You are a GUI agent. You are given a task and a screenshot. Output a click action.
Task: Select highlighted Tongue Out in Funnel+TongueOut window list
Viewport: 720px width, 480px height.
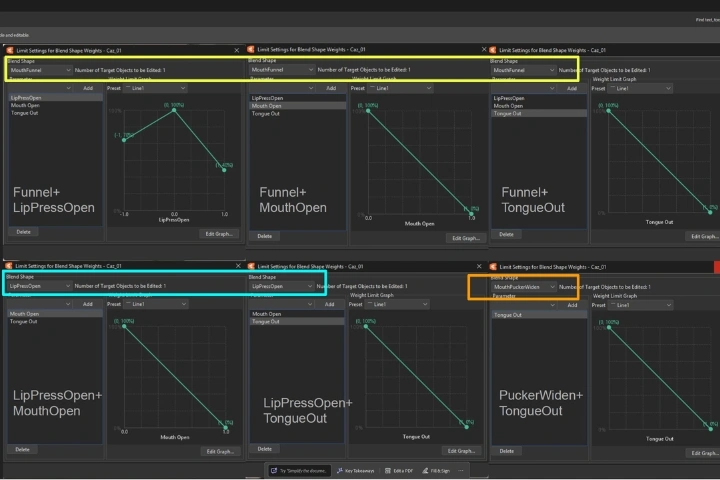point(539,113)
